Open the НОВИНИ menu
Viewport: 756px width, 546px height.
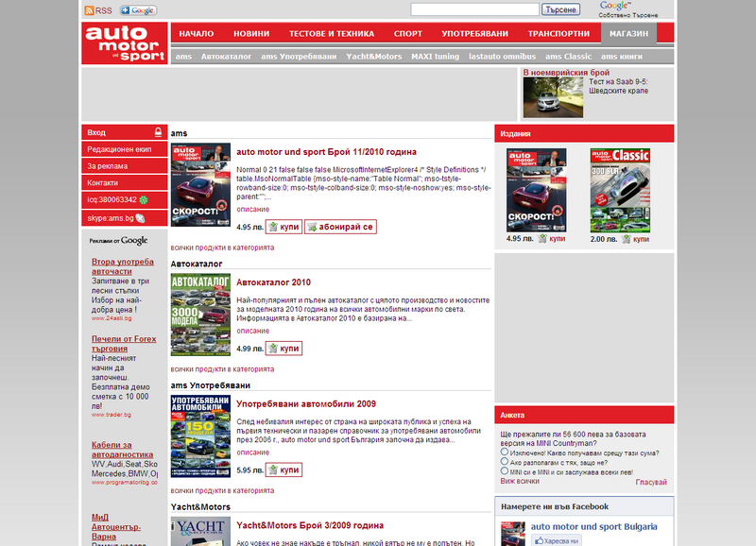(251, 34)
